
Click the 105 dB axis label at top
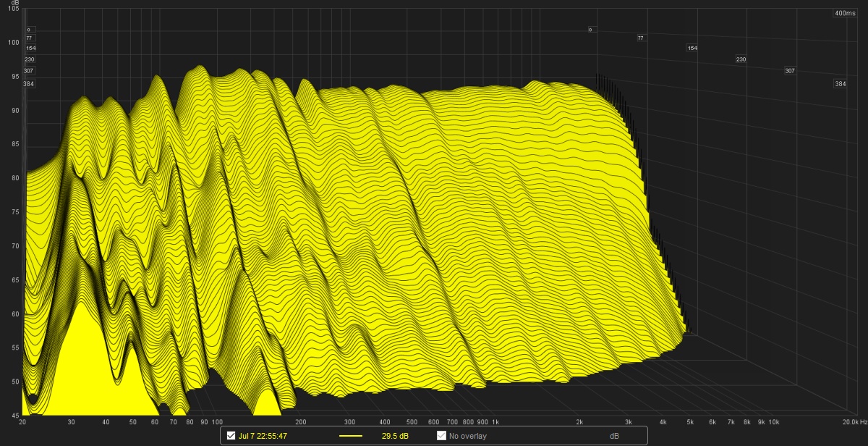tap(15, 9)
